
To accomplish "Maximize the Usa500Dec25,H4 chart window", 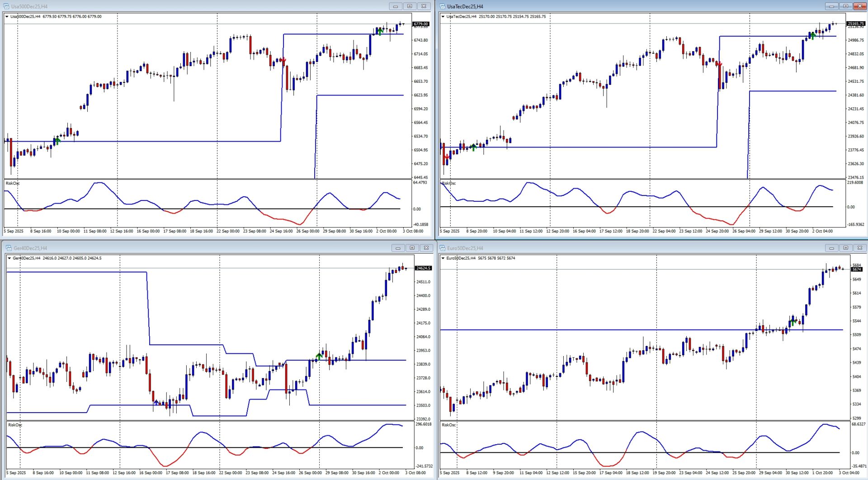I will (409, 6).
